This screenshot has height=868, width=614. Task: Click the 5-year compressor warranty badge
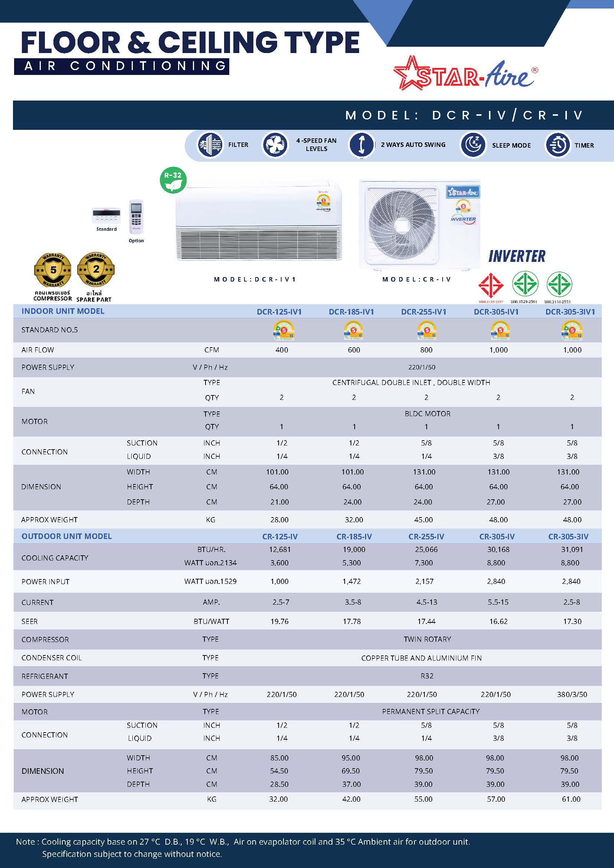click(x=53, y=270)
